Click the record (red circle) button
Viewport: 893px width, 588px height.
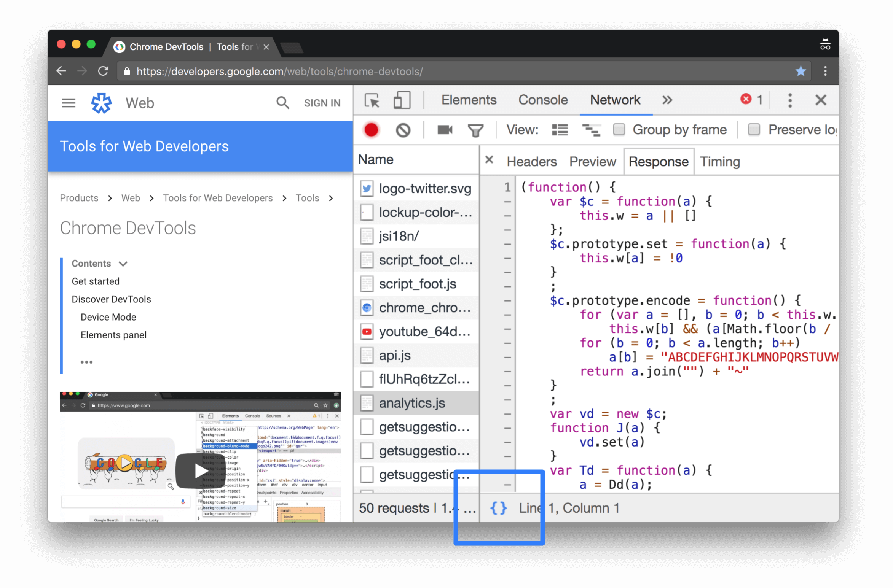coord(370,129)
